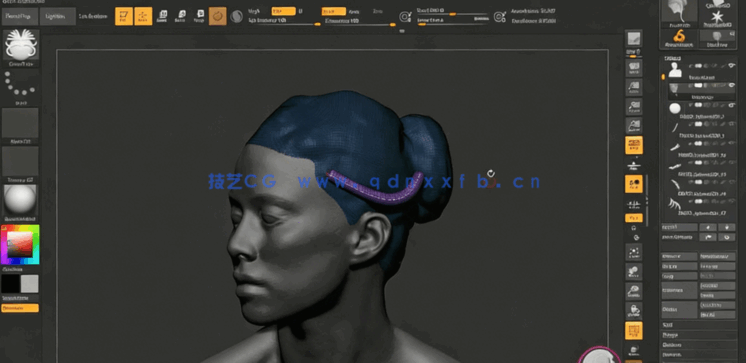Select the Scale transform tool

180,16
